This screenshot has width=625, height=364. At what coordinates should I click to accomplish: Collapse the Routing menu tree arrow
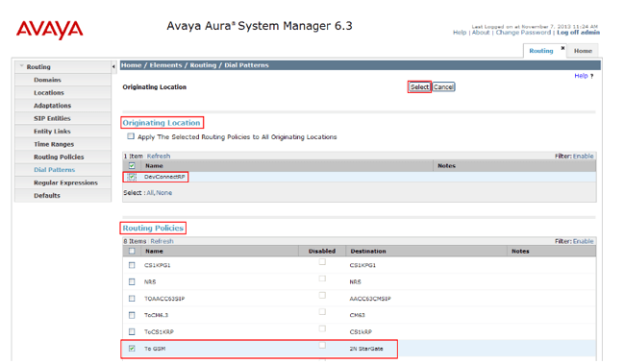[21, 66]
